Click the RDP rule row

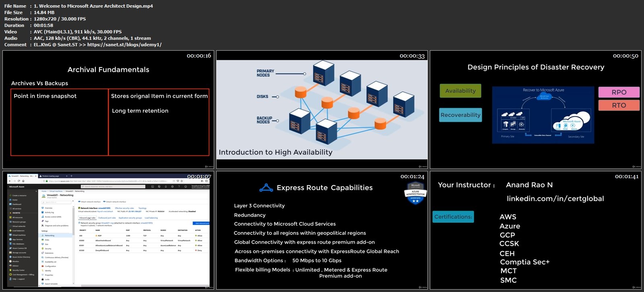144,236
